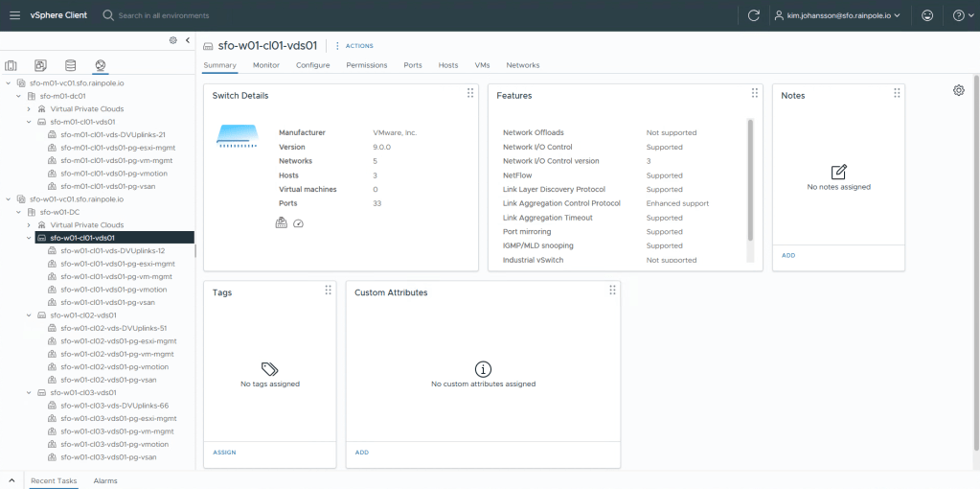Click ADD in the Notes card
Image resolution: width=980 pixels, height=489 pixels.
(788, 255)
